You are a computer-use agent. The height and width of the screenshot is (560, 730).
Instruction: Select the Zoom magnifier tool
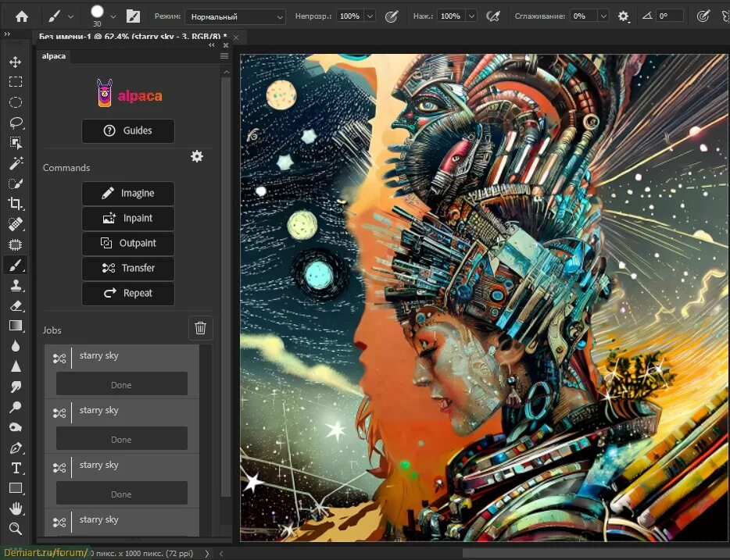tap(16, 529)
